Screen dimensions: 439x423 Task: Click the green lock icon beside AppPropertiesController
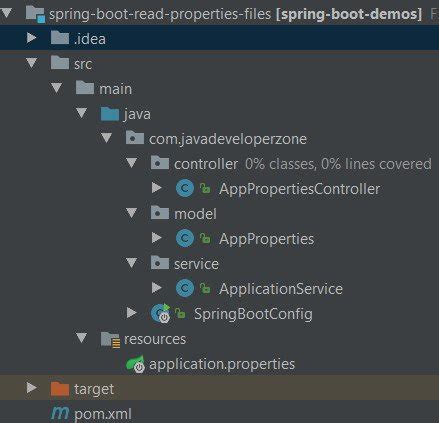point(205,188)
